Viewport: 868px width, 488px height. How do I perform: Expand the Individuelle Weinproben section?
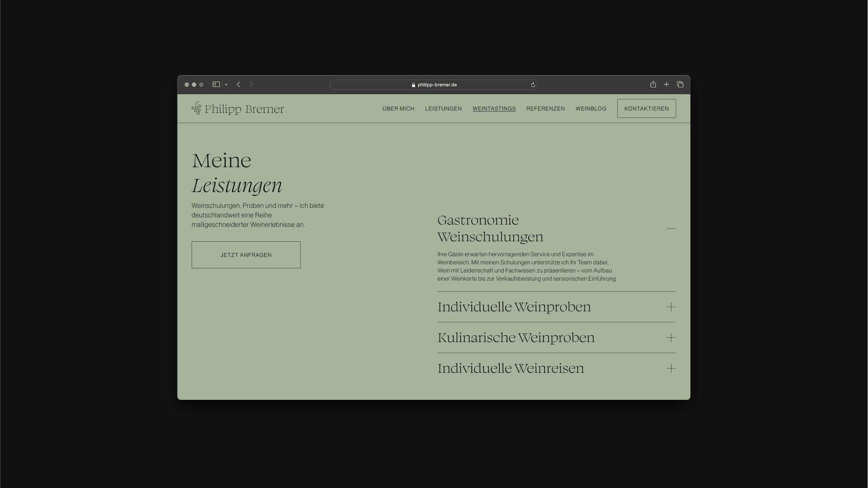[671, 307]
